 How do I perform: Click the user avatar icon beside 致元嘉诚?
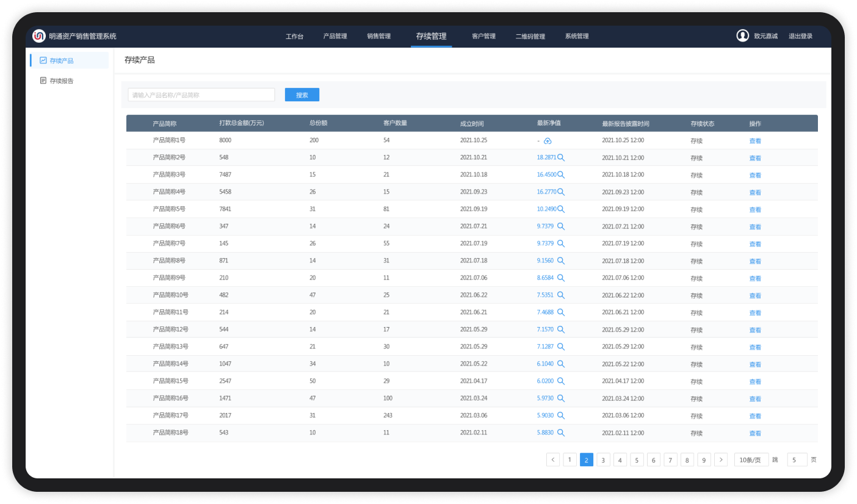tap(742, 36)
